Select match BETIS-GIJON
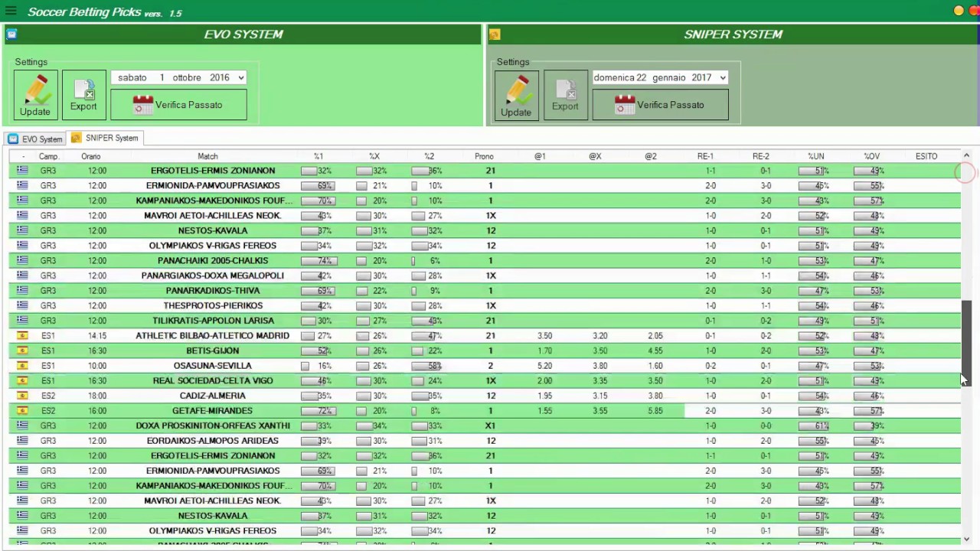Image resolution: width=980 pixels, height=551 pixels. pos(213,350)
